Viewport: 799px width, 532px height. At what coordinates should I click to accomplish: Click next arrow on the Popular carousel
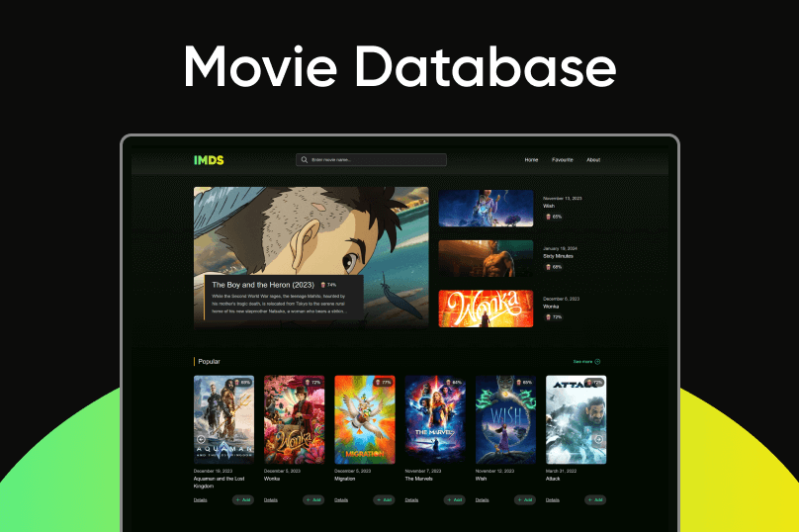click(599, 439)
